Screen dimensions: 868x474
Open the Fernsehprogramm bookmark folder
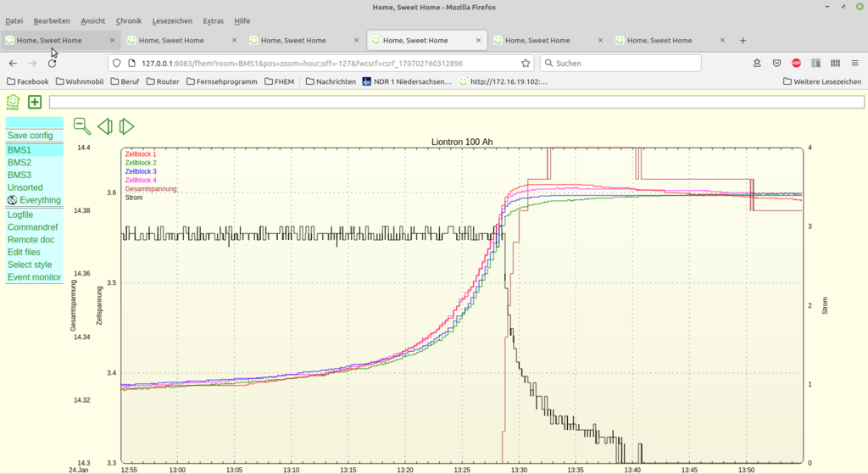(222, 81)
